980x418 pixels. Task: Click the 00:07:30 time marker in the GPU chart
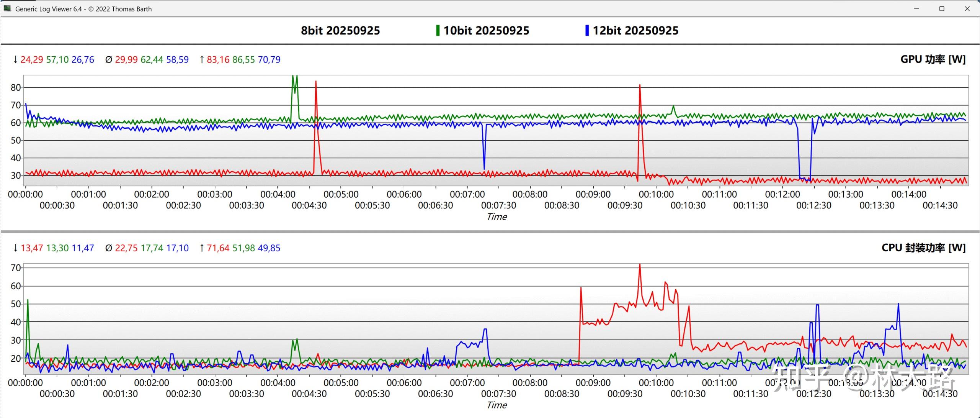(498, 205)
